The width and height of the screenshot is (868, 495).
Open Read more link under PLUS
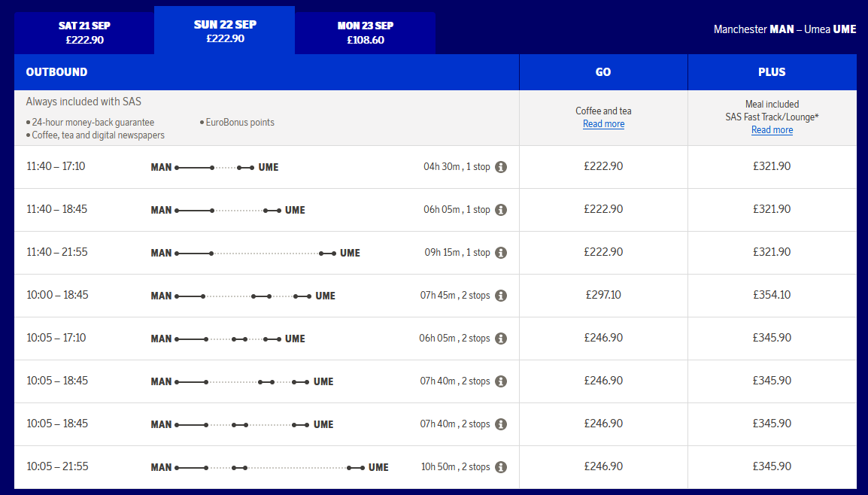click(772, 130)
